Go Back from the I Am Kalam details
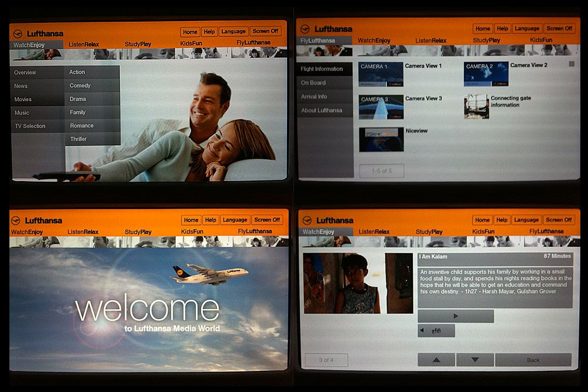This screenshot has width=588, height=392. 533,360
